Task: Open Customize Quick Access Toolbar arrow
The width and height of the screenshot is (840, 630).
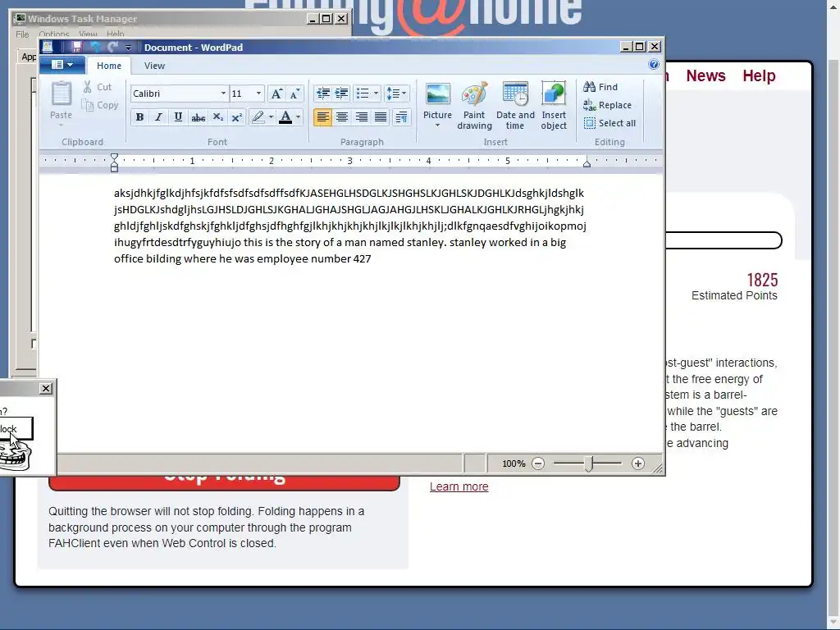Action: pyautogui.click(x=128, y=48)
